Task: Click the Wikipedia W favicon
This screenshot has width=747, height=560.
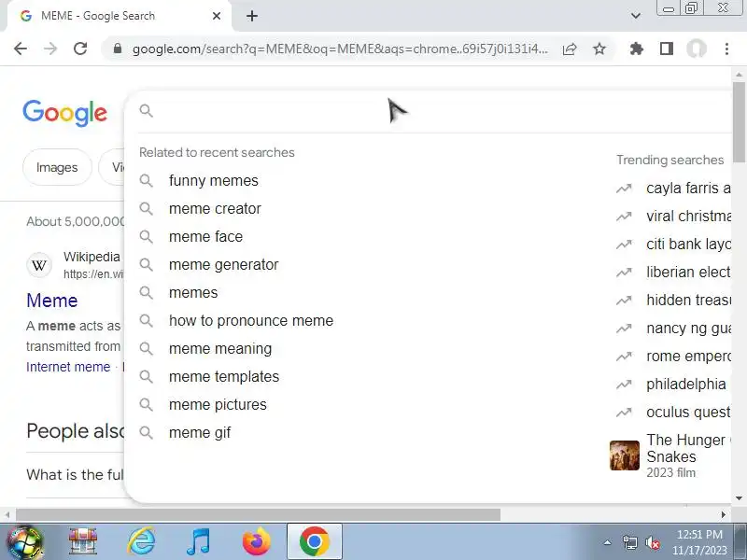Action: tap(39, 265)
